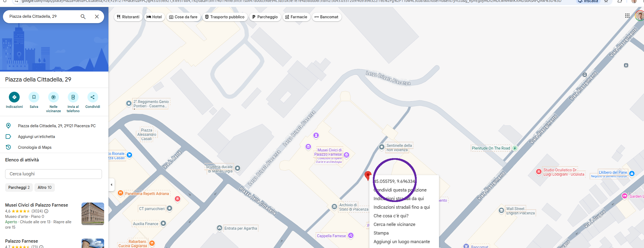Viewport: 644px width, 248px height.
Task: Clear the search with the X icon
Action: point(97,17)
